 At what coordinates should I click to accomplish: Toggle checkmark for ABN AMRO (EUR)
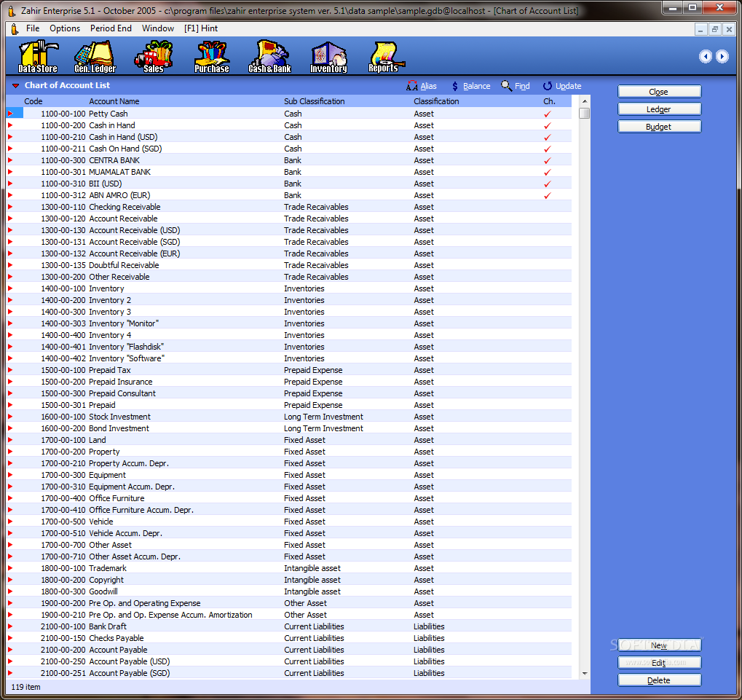[x=548, y=195]
